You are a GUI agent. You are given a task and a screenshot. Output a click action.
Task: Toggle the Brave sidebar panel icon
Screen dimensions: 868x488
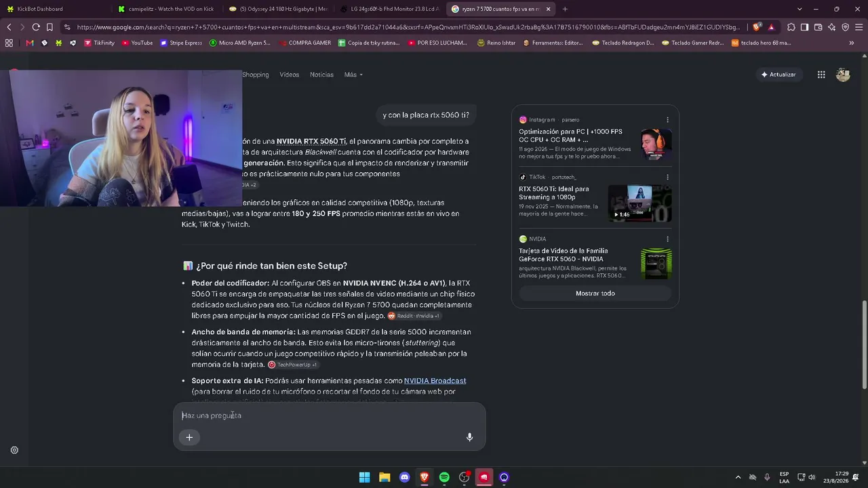click(805, 27)
